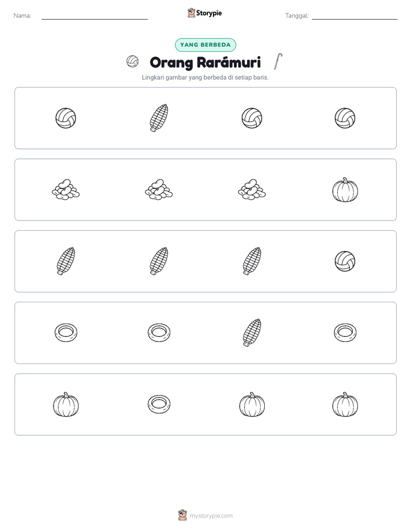Click the last pumpkin in the bottom row
Viewport: 411px width, 532px height.
(x=345, y=404)
